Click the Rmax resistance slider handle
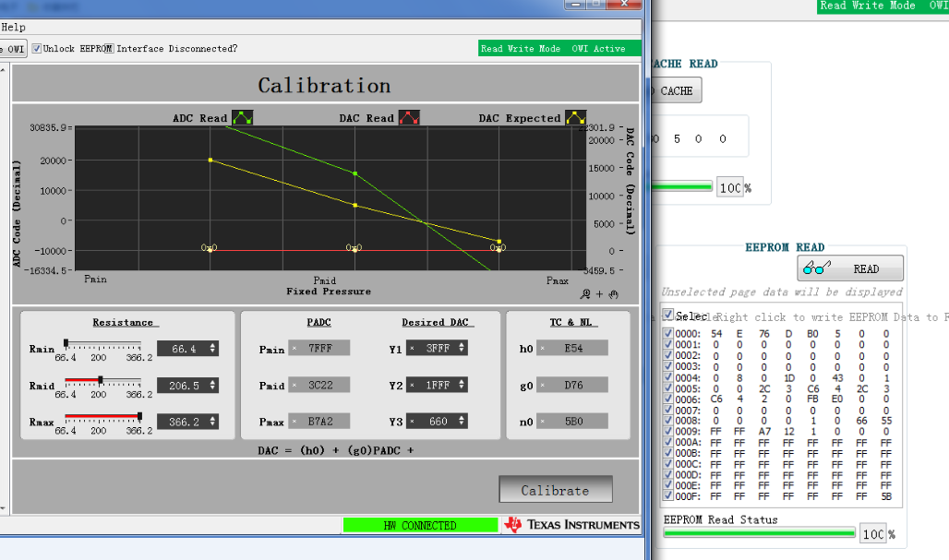The height and width of the screenshot is (560, 949). tap(139, 417)
